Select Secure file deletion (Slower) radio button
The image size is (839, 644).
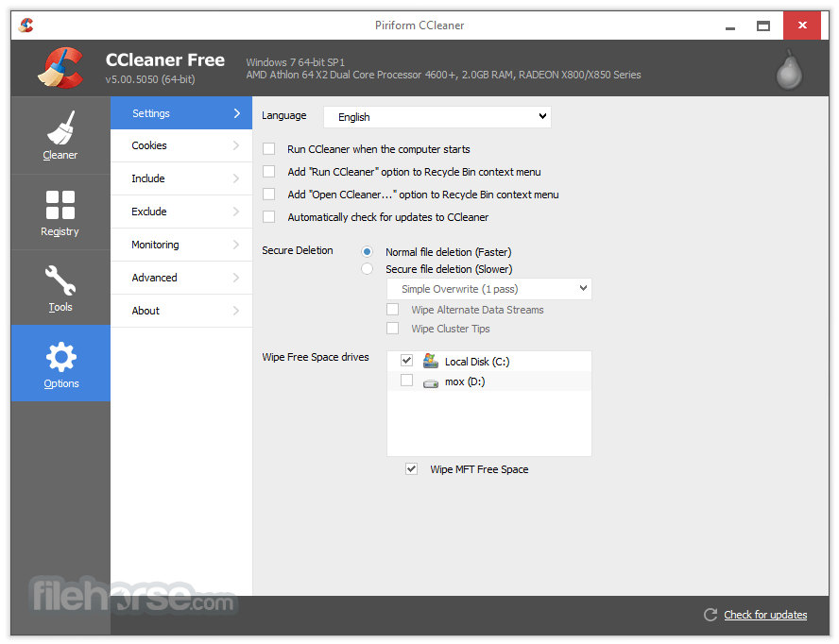tap(367, 268)
